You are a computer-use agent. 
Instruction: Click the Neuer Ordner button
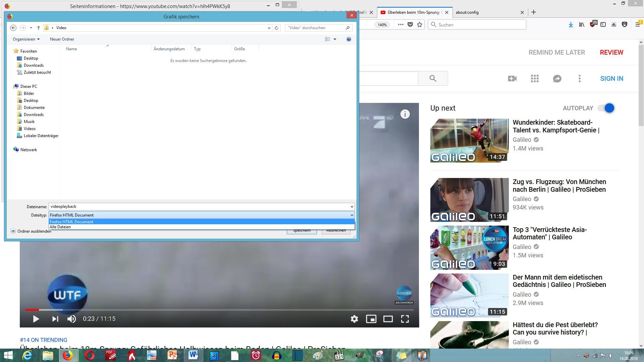(62, 39)
